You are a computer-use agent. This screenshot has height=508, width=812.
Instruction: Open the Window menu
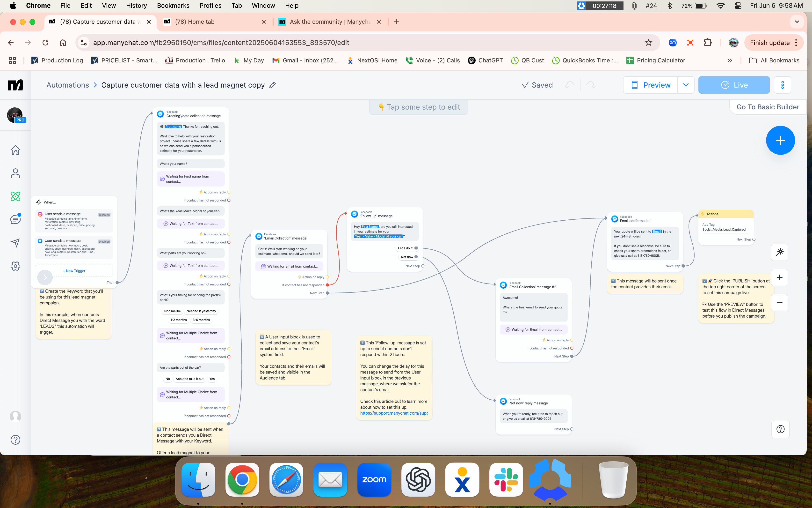[x=263, y=6]
